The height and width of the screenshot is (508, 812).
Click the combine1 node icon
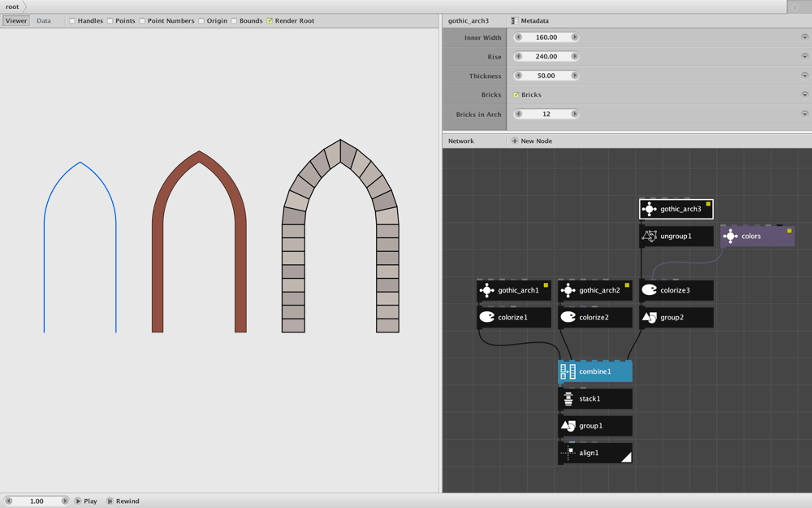click(x=568, y=371)
